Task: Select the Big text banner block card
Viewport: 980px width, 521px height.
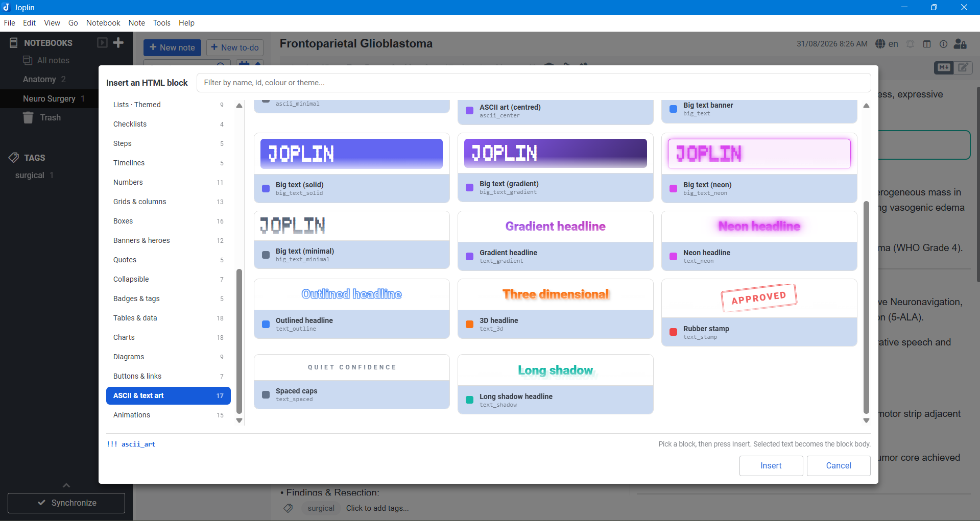Action: coord(759,111)
